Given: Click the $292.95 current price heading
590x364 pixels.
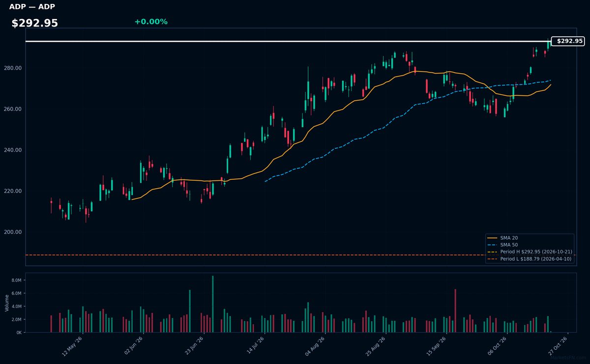Looking at the screenshot, I should [x=34, y=24].
